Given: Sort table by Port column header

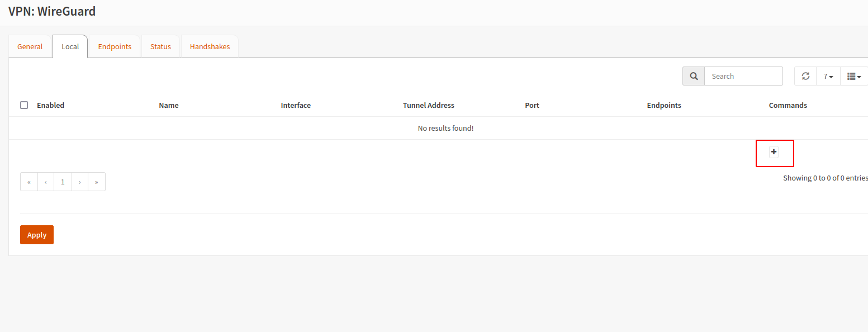Looking at the screenshot, I should coord(532,105).
